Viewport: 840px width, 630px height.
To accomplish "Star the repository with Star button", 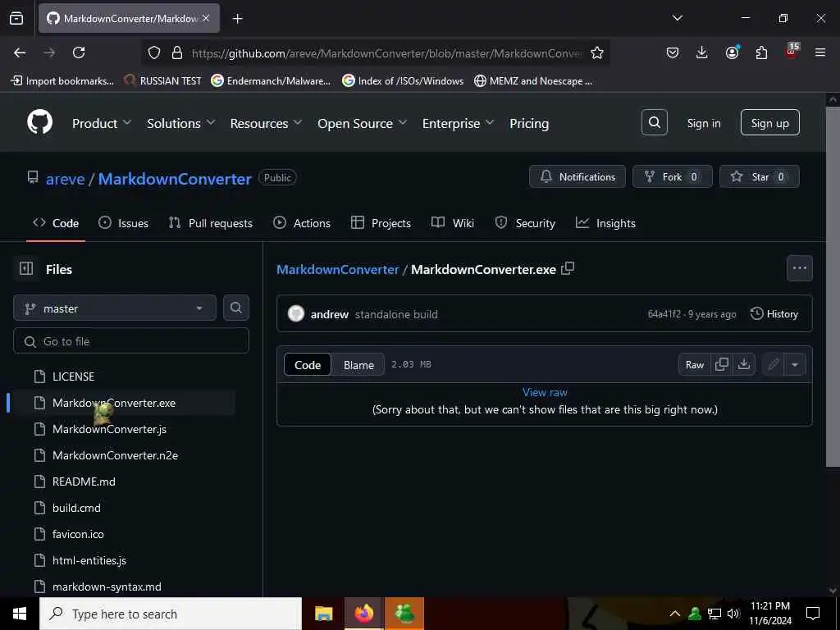I will tap(759, 176).
